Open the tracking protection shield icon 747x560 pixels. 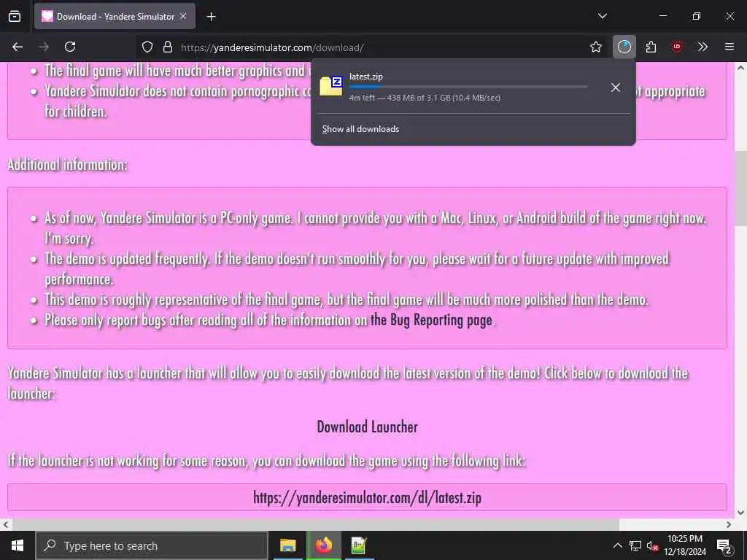[x=147, y=47]
